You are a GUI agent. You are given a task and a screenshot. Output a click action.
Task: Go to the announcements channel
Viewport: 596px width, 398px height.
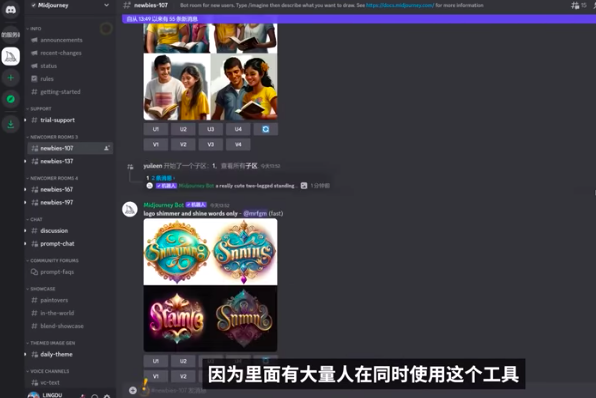click(61, 40)
